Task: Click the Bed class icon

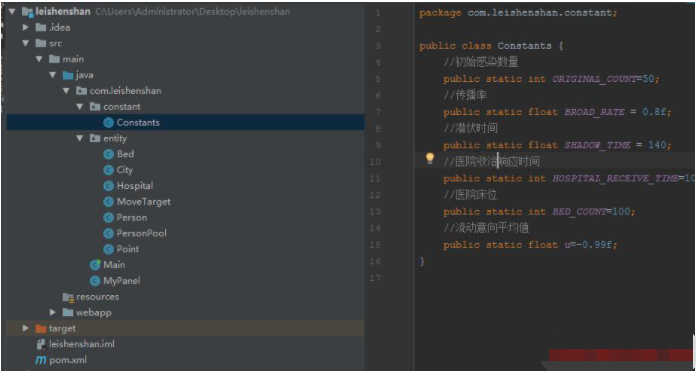Action: point(108,154)
